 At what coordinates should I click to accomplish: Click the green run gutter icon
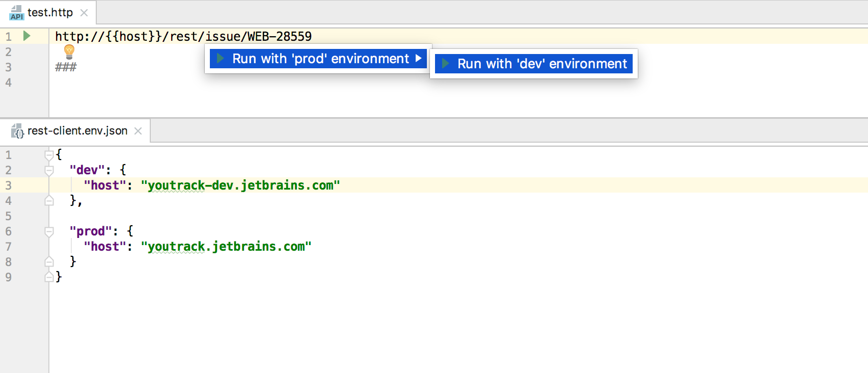(27, 36)
